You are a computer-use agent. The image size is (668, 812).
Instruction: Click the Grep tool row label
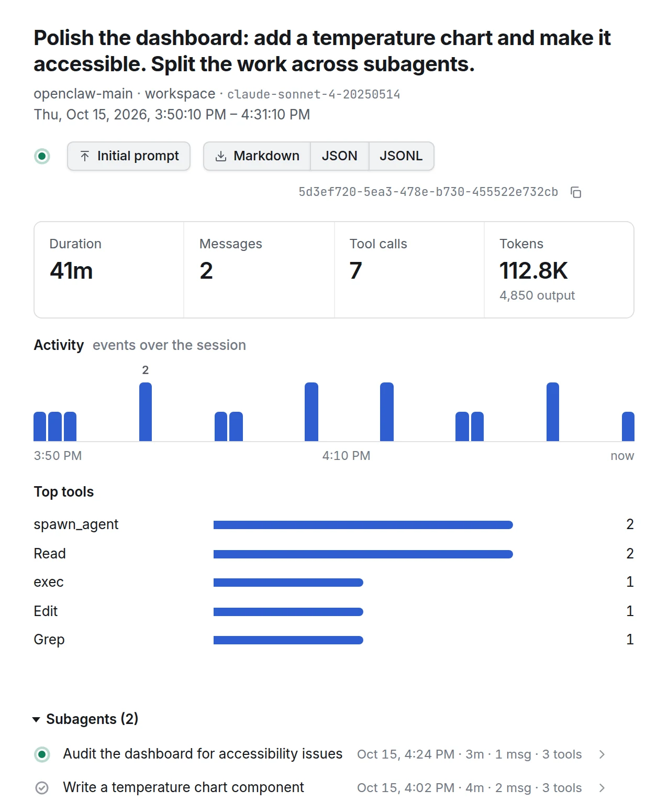[49, 640]
